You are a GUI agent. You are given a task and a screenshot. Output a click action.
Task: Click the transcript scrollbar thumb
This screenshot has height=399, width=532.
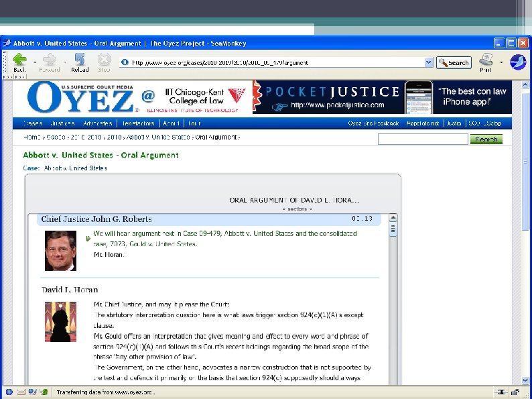tap(393, 229)
